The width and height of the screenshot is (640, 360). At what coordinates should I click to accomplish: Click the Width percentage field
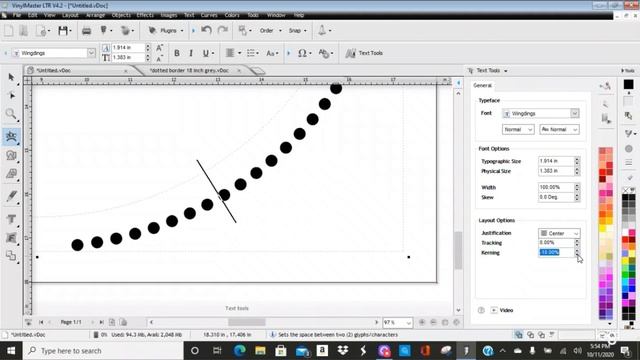[556, 187]
